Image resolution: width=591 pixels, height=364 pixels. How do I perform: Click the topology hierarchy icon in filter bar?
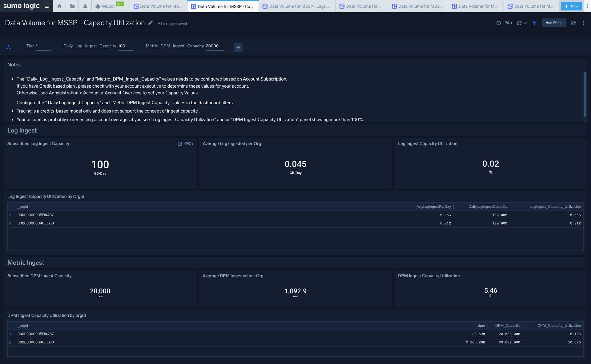point(9,47)
